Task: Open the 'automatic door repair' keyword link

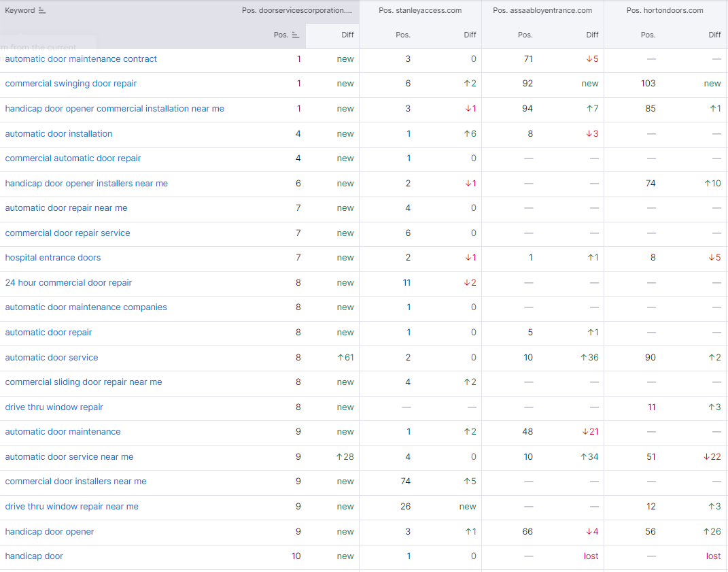Action: [48, 333]
